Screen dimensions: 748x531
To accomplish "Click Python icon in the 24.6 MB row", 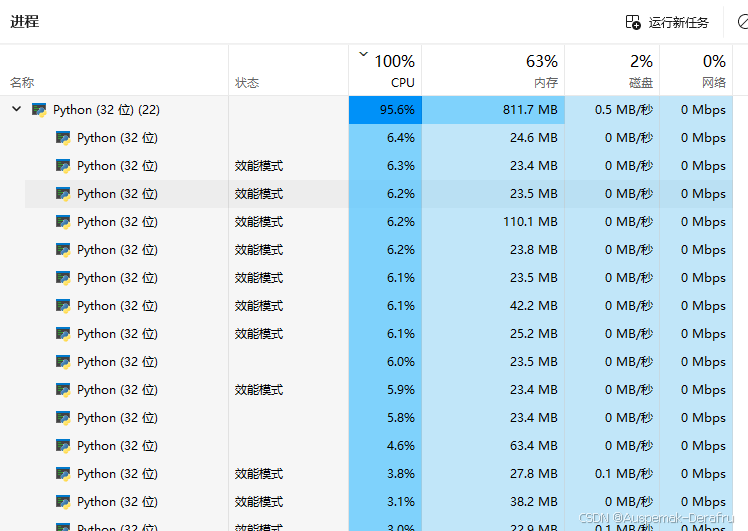I will [x=63, y=138].
